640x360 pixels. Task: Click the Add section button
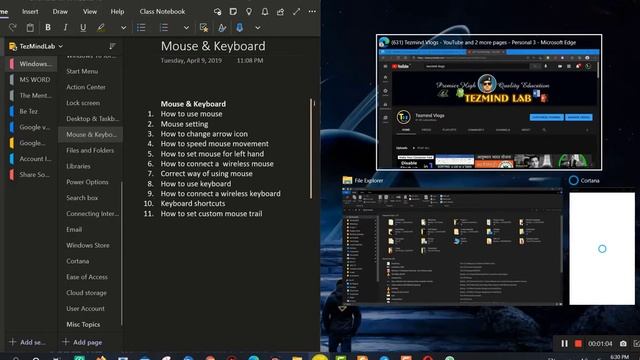[27, 342]
